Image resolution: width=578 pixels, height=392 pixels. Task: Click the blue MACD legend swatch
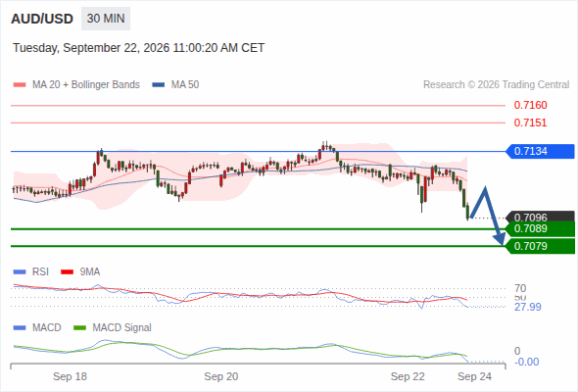(20, 328)
